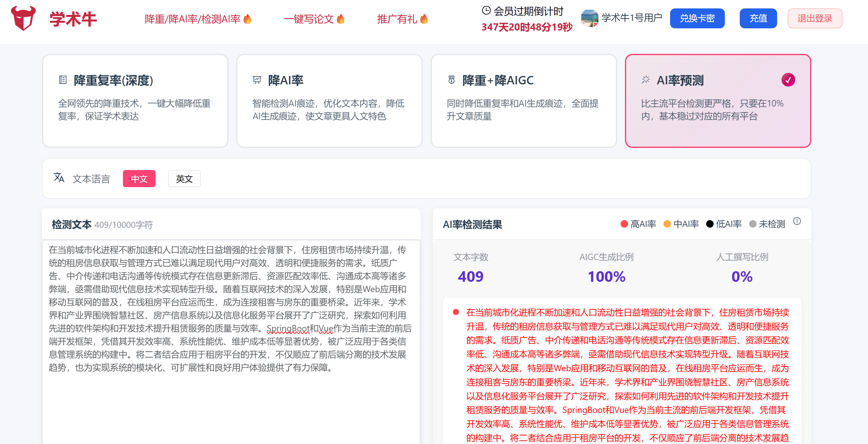Click the gray 未检测 legend dot
The height and width of the screenshot is (444, 868).
(753, 224)
